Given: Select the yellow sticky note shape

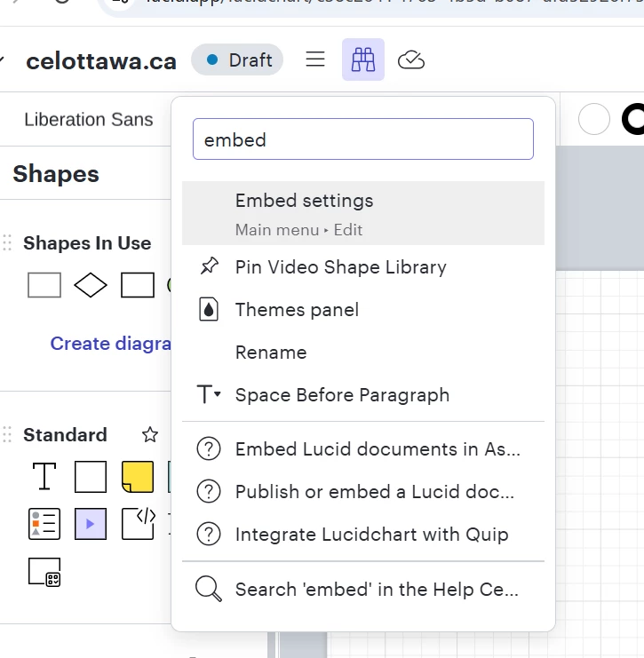Looking at the screenshot, I should click(x=138, y=477).
